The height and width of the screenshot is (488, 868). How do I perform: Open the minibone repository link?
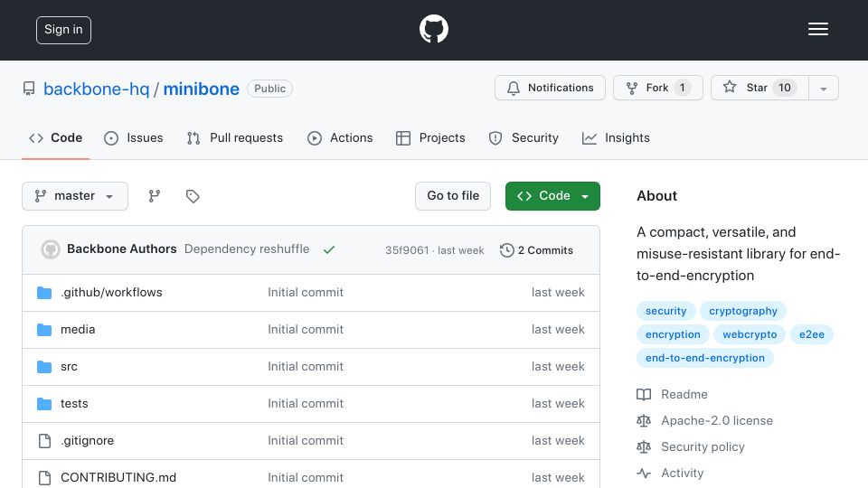coord(201,89)
